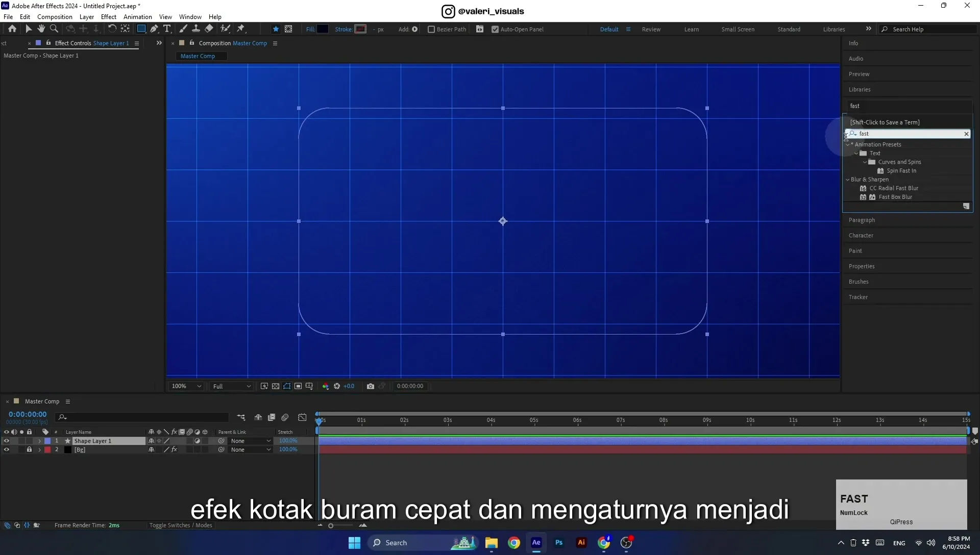Apply the Fast Box Blur effect
The height and width of the screenshot is (555, 980).
(895, 197)
